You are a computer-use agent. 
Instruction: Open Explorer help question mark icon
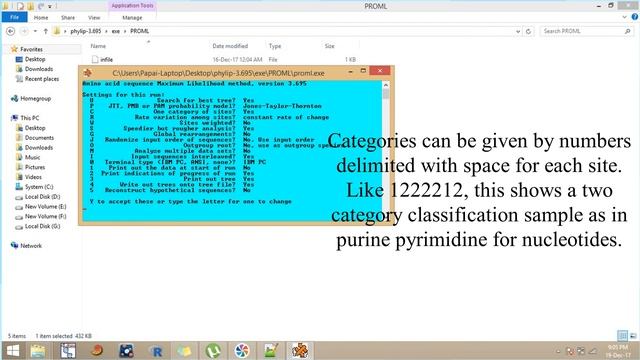(x=635, y=17)
